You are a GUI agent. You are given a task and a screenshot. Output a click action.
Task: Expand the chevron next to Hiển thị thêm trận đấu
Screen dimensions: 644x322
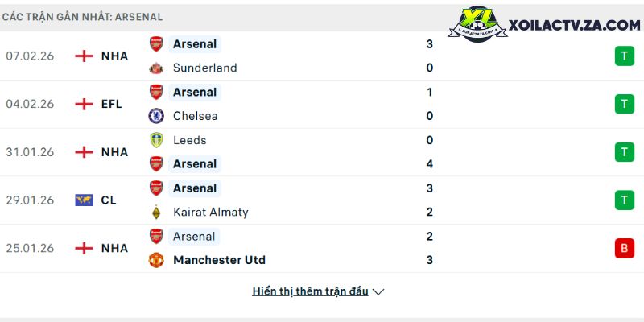tap(378, 291)
